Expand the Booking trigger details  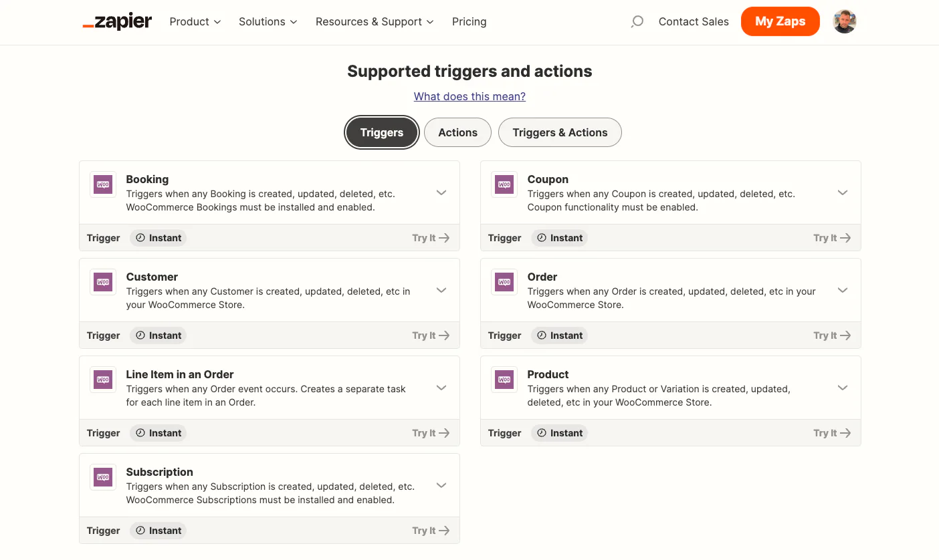tap(441, 192)
